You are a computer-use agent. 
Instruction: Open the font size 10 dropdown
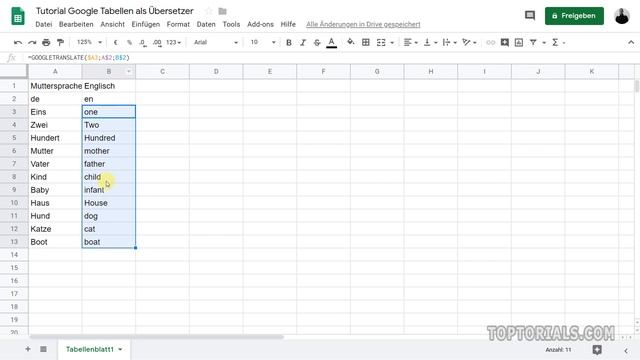pos(262,42)
